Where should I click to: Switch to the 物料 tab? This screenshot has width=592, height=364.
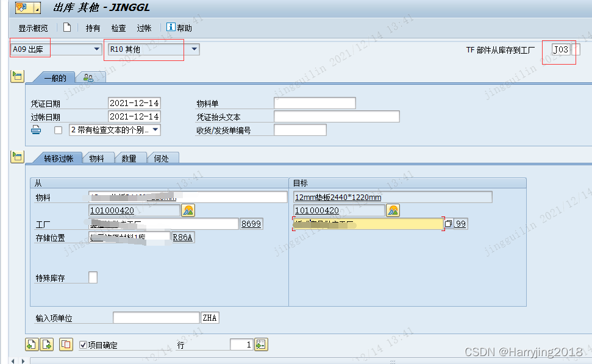click(x=97, y=158)
